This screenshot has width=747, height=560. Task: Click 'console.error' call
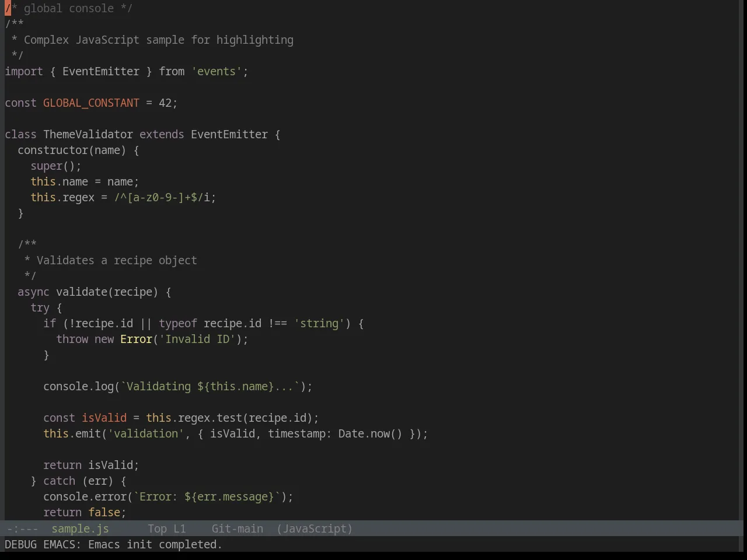point(85,496)
